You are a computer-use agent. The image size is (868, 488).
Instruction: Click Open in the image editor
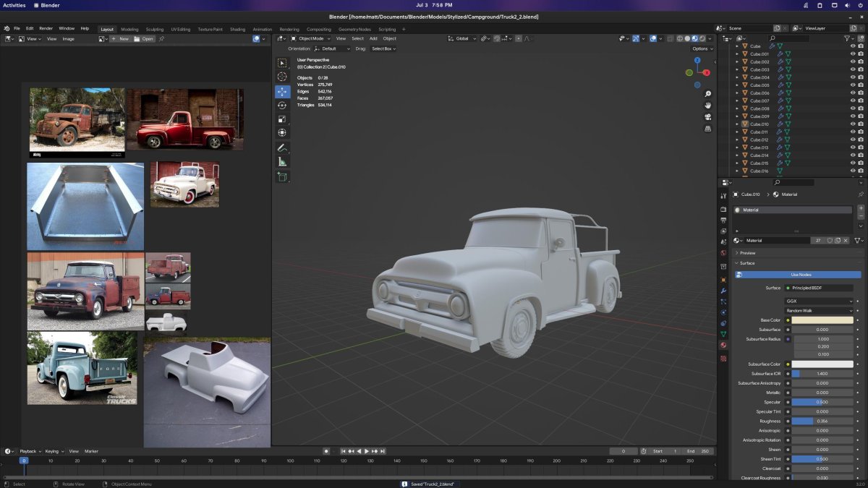(x=144, y=38)
